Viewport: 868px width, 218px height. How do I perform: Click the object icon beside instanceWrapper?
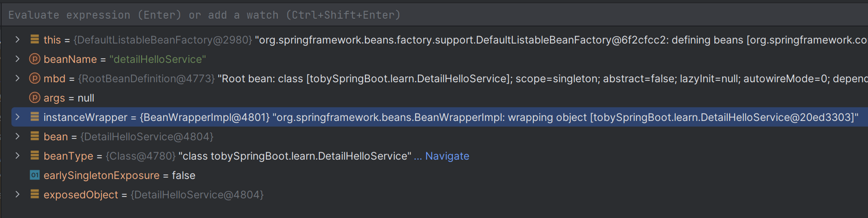pos(35,117)
